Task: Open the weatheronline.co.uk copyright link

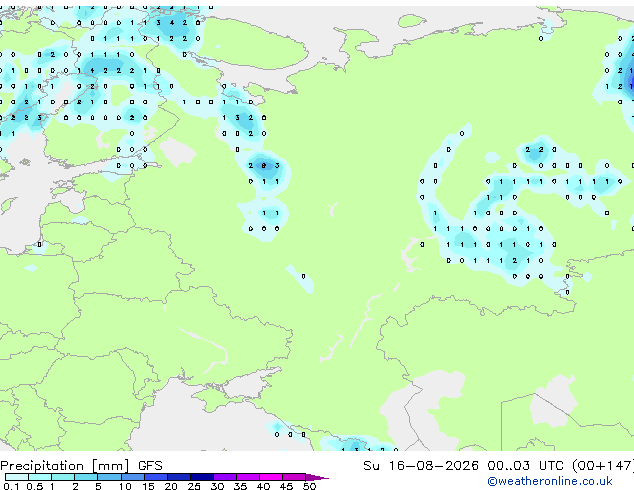Action: point(550,481)
